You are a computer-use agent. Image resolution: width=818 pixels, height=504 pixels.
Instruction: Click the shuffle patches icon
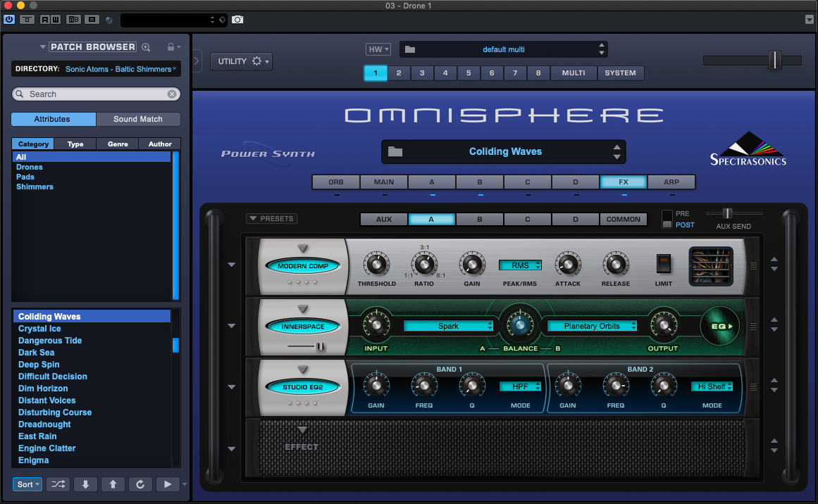pyautogui.click(x=58, y=484)
